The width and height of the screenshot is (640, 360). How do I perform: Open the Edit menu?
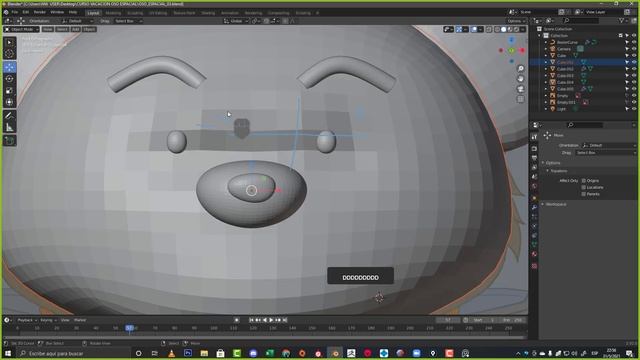click(26, 12)
